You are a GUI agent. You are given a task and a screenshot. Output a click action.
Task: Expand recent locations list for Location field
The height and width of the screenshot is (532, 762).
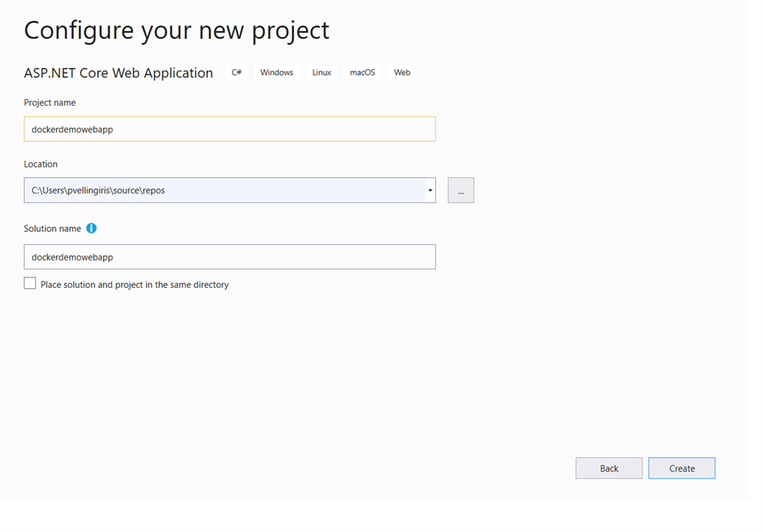429,190
